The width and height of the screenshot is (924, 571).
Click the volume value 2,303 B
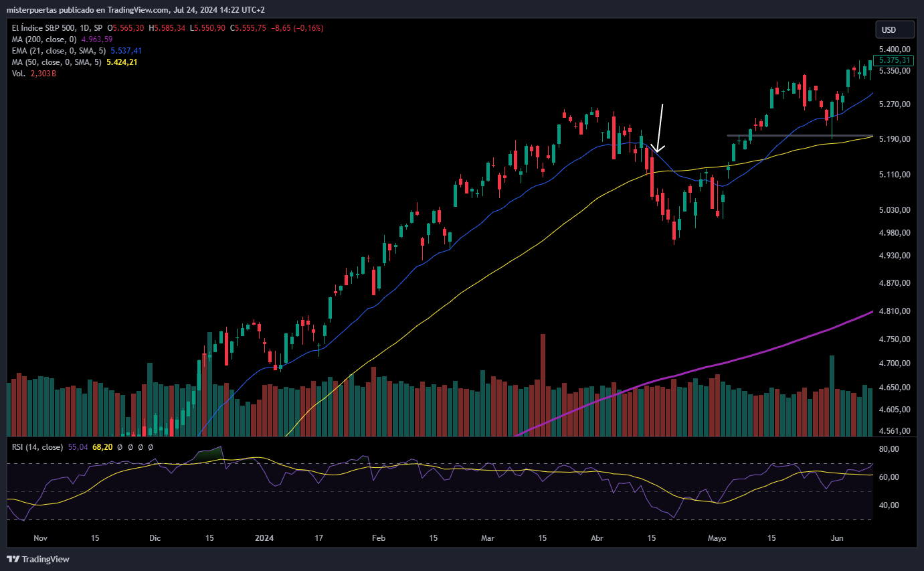coord(43,74)
